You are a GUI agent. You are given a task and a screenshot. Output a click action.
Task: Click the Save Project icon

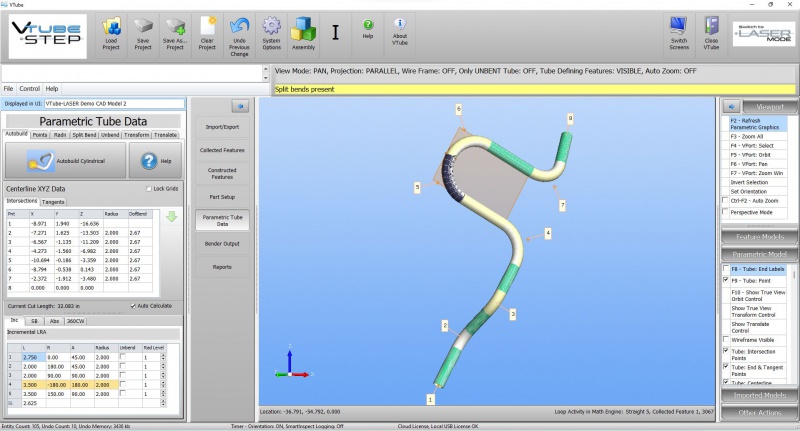(143, 27)
